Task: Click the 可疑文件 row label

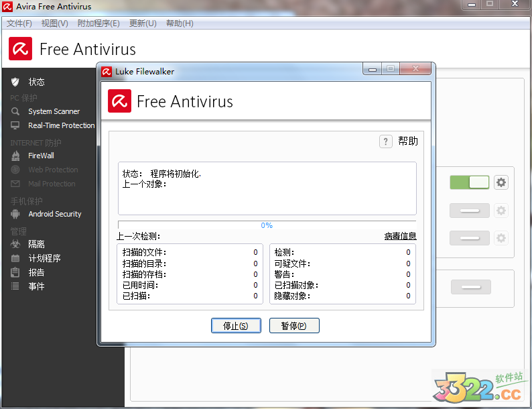Action: pos(292,264)
